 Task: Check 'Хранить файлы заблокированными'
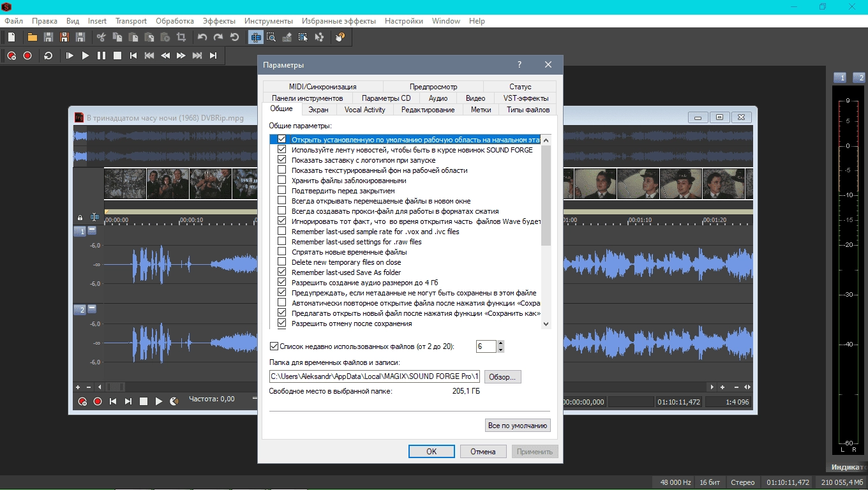coord(281,181)
